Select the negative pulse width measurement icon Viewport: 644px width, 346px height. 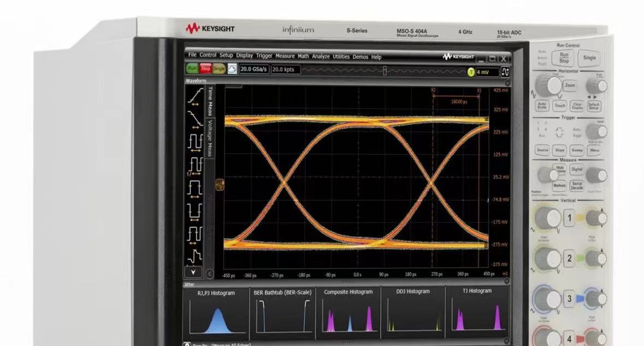tap(194, 211)
